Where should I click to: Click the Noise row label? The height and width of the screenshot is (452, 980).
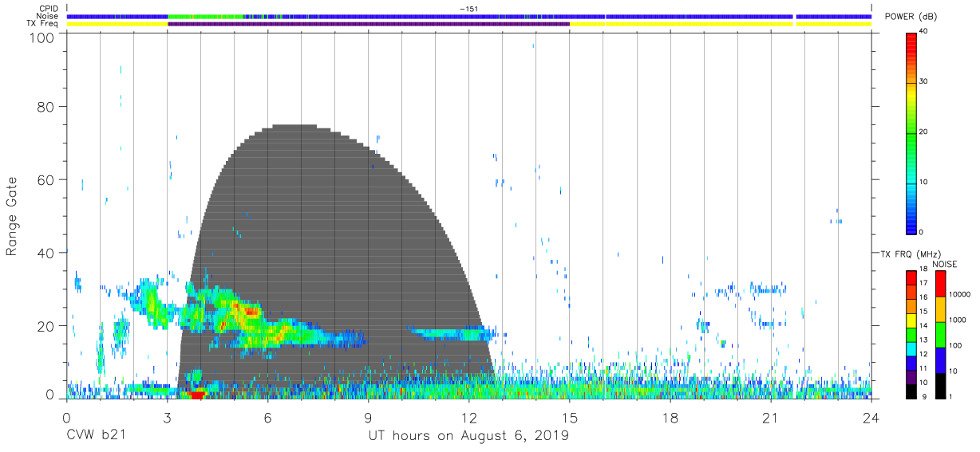[x=47, y=16]
